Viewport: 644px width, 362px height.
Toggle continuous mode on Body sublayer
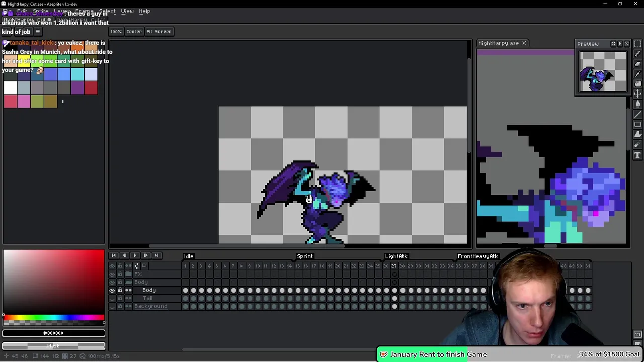(128, 290)
